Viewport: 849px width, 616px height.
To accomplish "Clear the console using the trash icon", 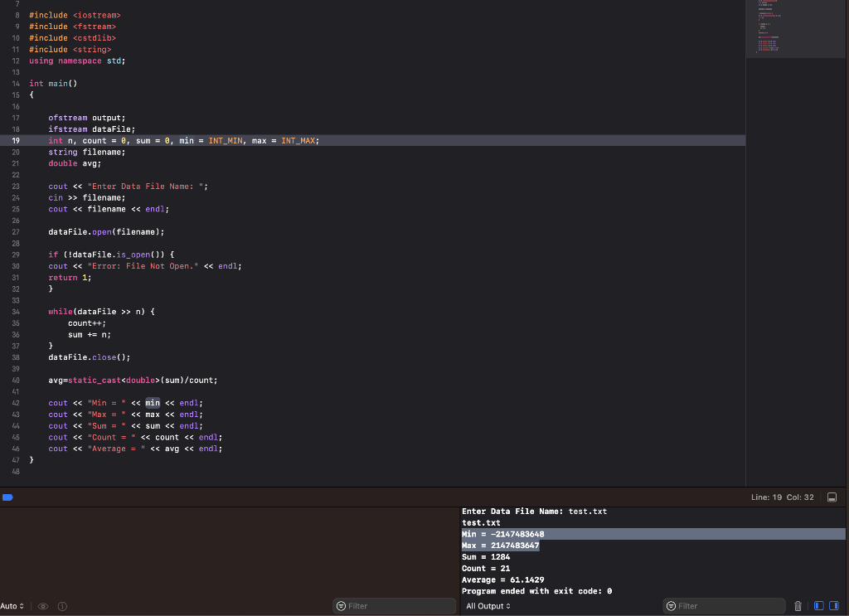I will click(797, 606).
